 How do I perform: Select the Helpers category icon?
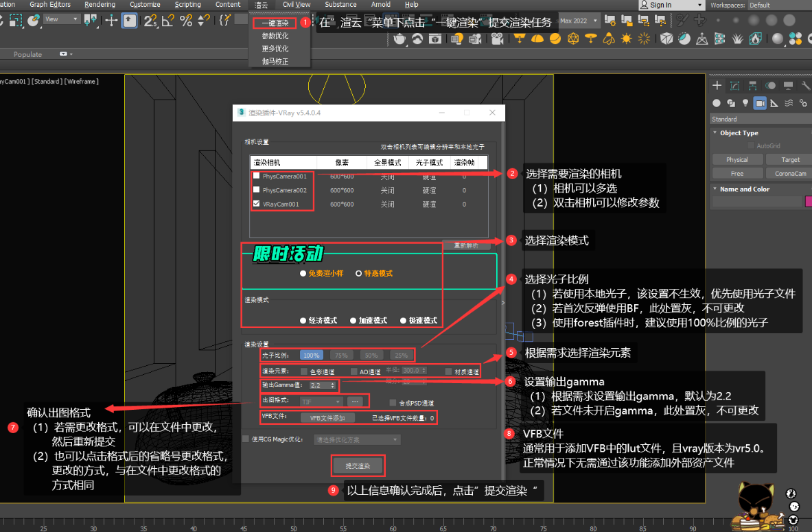click(774, 103)
